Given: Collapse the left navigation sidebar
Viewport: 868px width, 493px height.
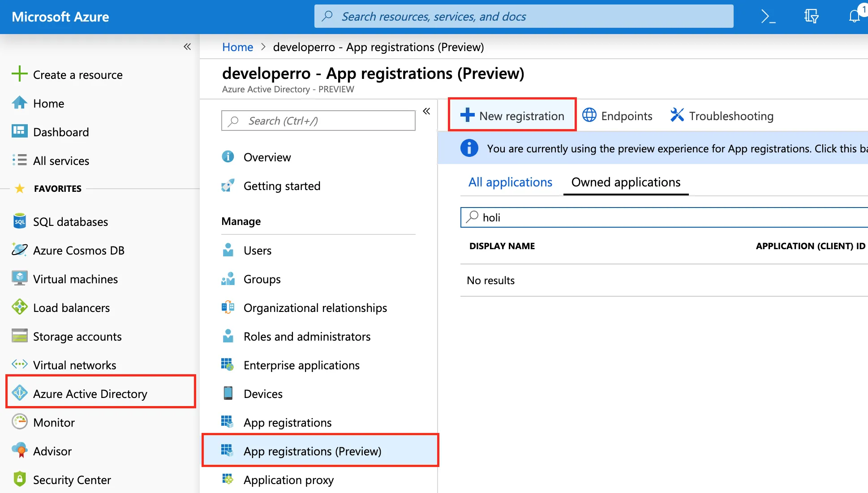Looking at the screenshot, I should [187, 47].
